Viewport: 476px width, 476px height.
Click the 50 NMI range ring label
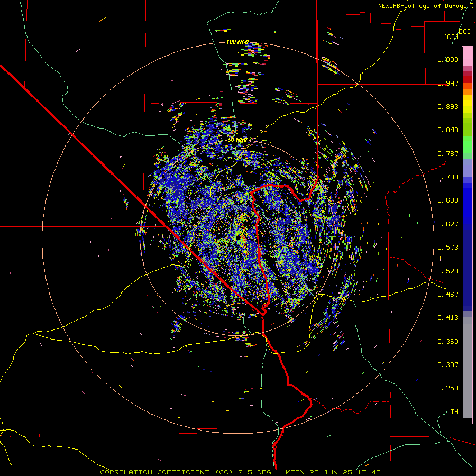pos(237,140)
